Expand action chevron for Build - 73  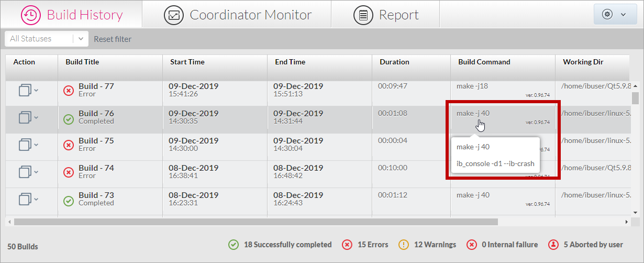point(36,199)
